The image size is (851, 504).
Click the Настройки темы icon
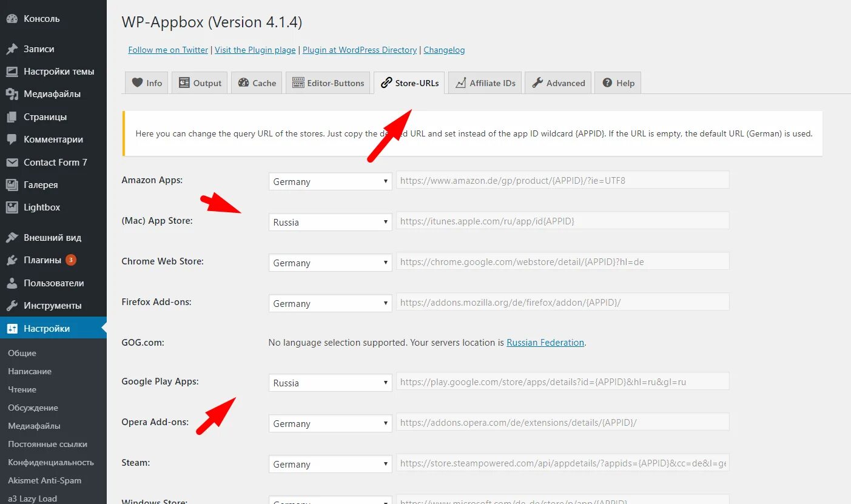12,72
